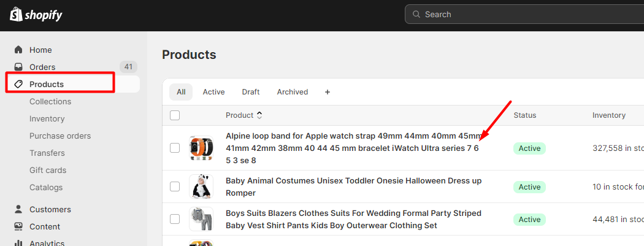
Task: Tick the Boys Suits Blazers checkbox
Action: 175,219
